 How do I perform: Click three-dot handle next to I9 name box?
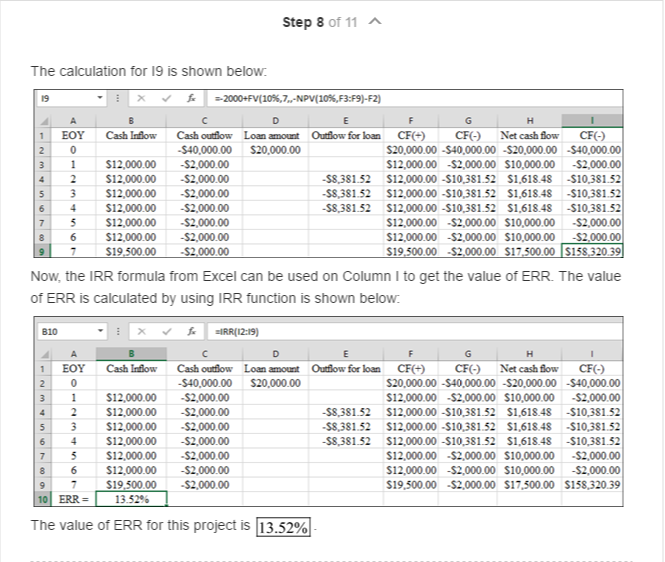tap(117, 98)
